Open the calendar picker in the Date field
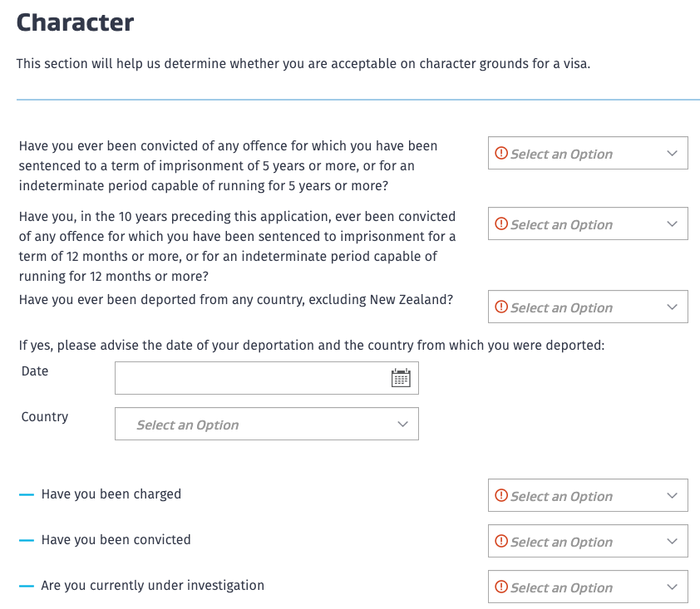700x609 pixels. pyautogui.click(x=401, y=378)
